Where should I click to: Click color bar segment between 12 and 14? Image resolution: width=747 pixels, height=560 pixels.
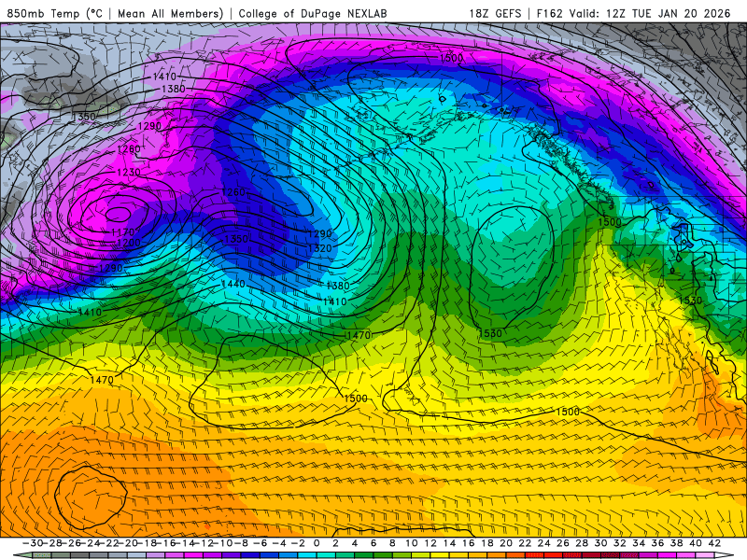click(440, 555)
